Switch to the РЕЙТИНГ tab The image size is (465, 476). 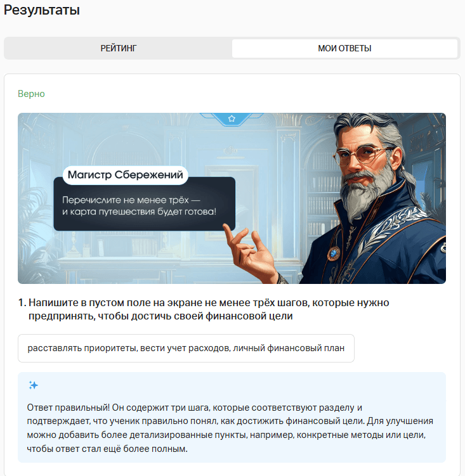click(x=119, y=48)
